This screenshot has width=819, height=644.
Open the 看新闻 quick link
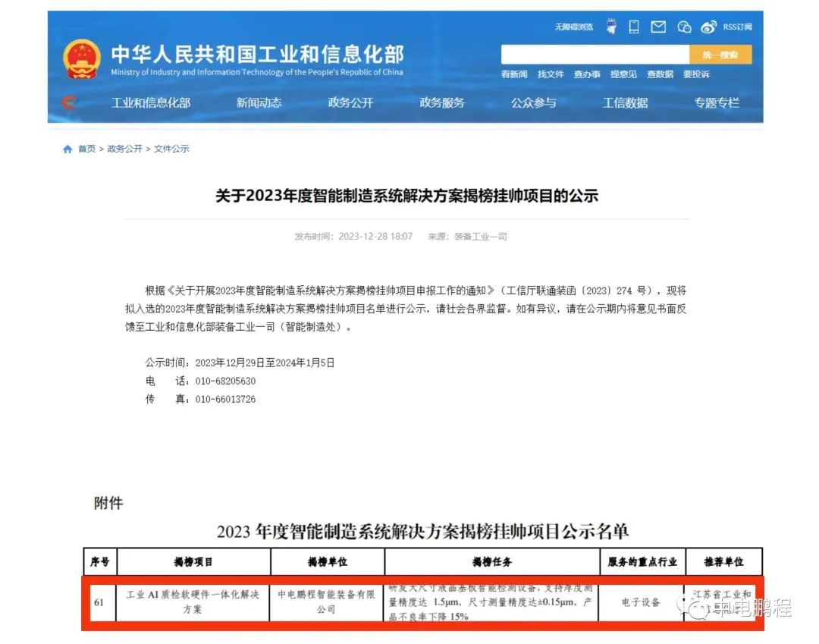click(x=513, y=74)
